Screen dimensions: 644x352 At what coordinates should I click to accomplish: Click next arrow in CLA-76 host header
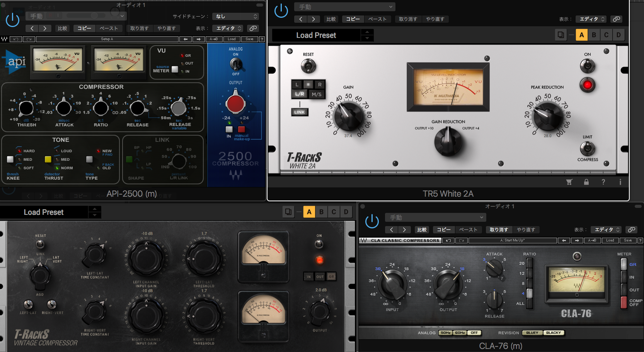tap(404, 230)
